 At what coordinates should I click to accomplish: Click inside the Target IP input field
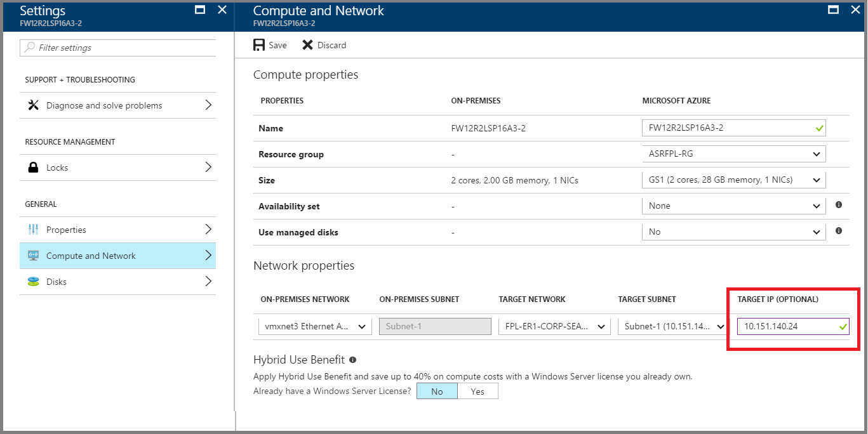787,325
